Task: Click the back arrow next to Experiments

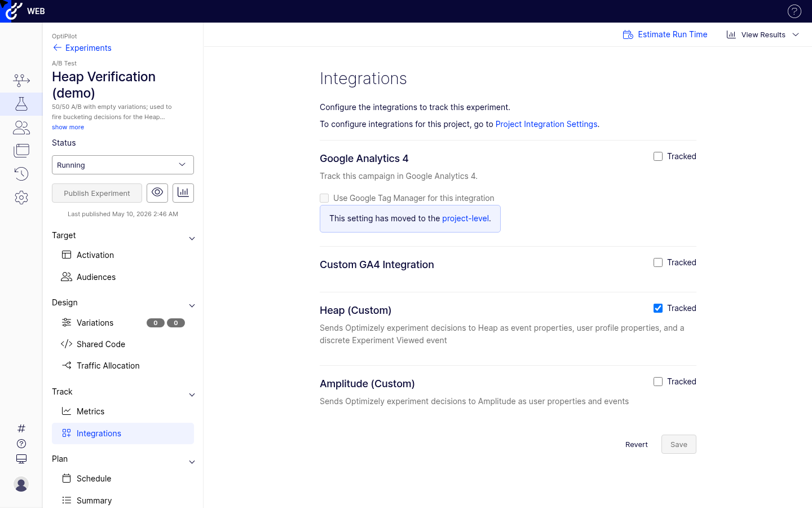Action: pyautogui.click(x=57, y=47)
